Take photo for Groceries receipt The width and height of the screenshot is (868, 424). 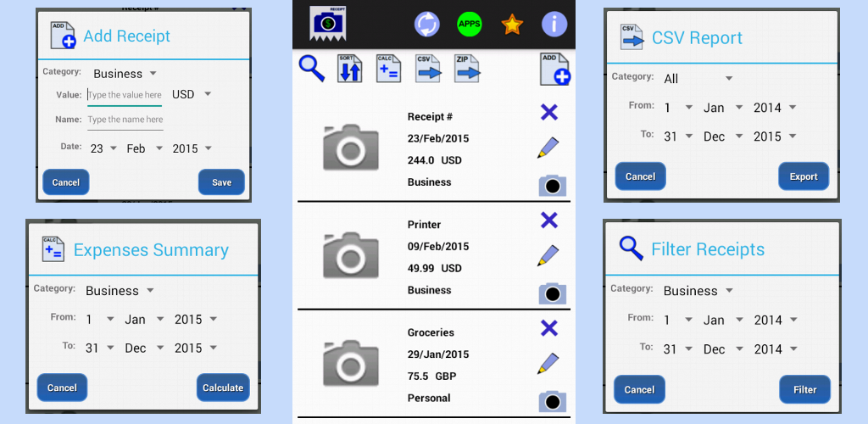coord(553,402)
